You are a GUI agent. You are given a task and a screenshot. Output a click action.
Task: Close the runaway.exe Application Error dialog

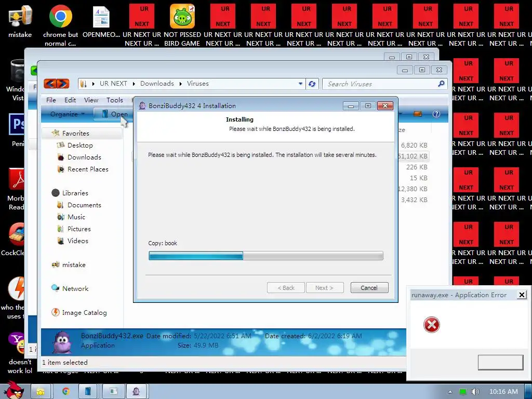click(x=522, y=295)
